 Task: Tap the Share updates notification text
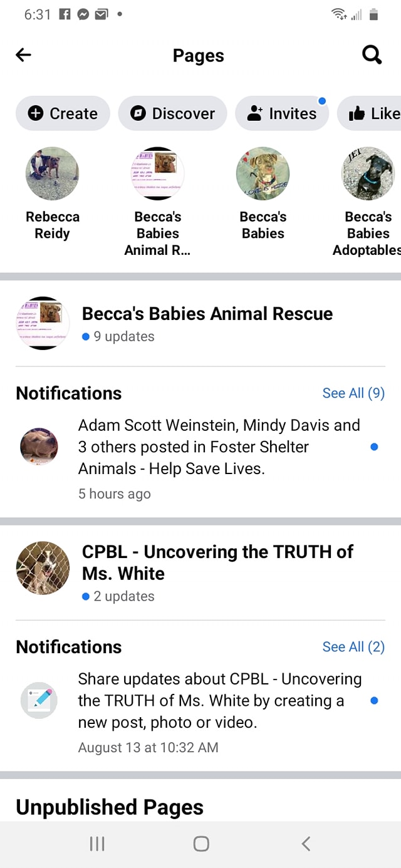point(219,701)
